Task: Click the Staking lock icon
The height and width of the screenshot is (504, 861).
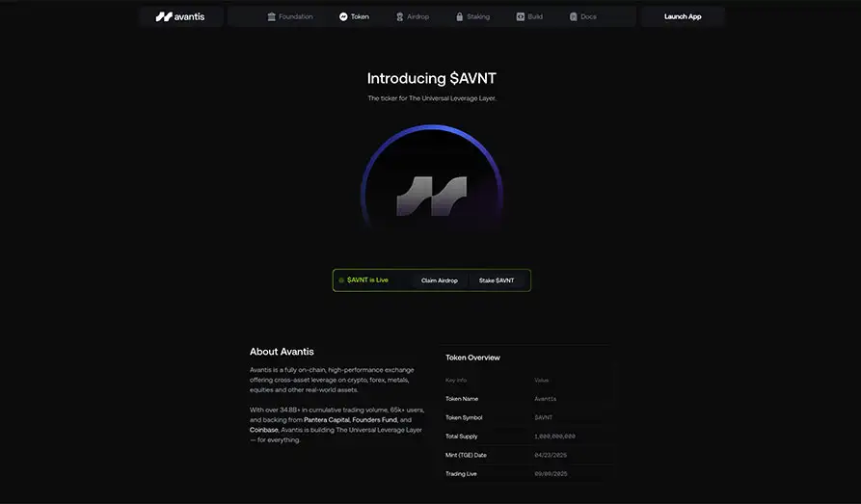Action: pyautogui.click(x=460, y=16)
